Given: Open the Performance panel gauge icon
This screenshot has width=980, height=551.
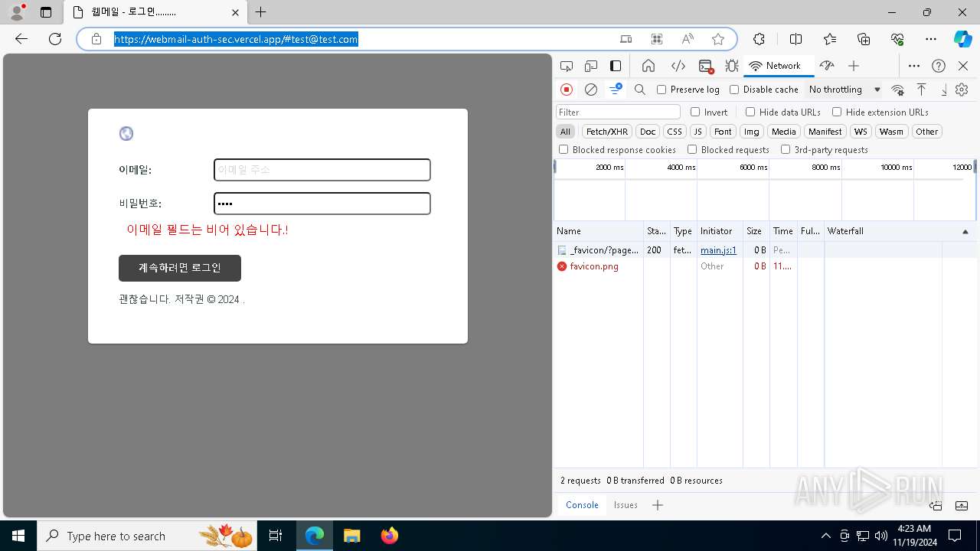Looking at the screenshot, I should (x=826, y=66).
